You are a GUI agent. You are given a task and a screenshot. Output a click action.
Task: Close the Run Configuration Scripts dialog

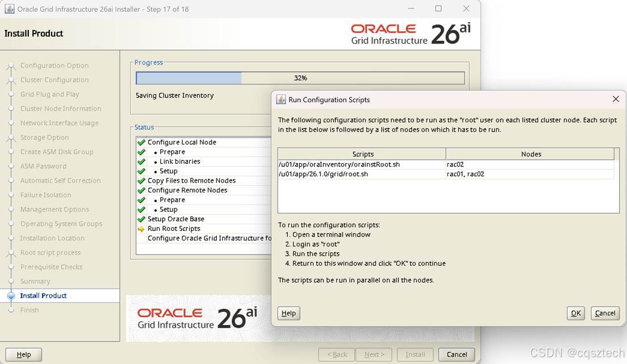click(x=616, y=99)
